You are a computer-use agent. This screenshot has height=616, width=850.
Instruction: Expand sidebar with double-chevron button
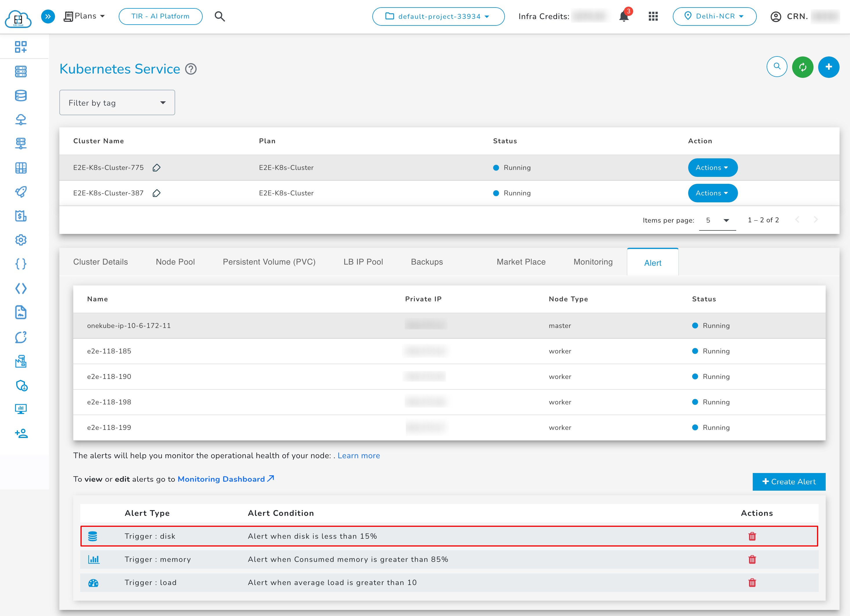click(x=48, y=16)
